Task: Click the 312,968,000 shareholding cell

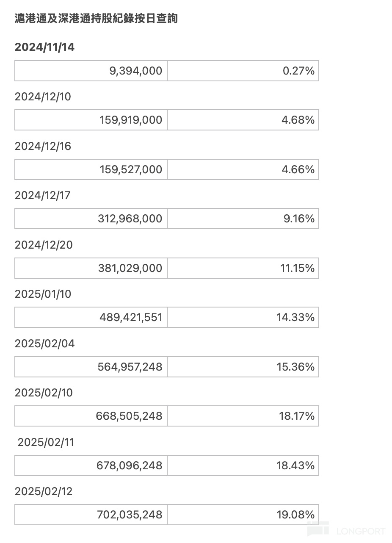Action: (x=91, y=219)
